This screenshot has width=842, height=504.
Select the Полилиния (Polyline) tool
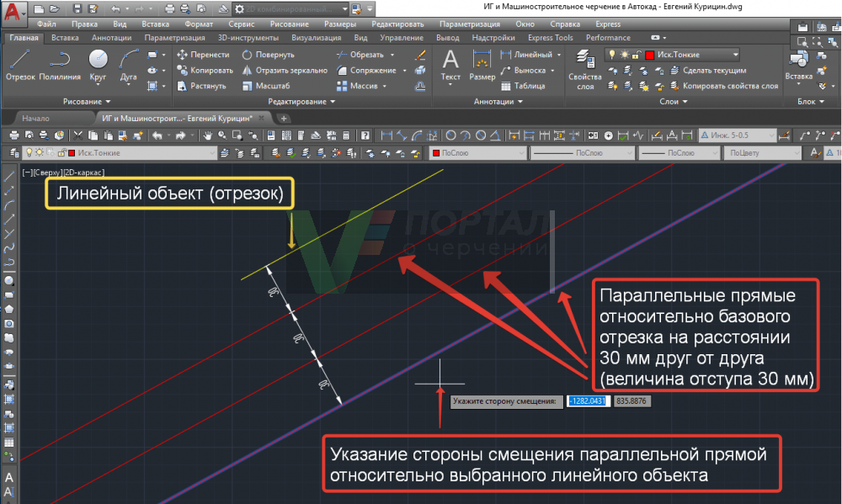point(60,66)
